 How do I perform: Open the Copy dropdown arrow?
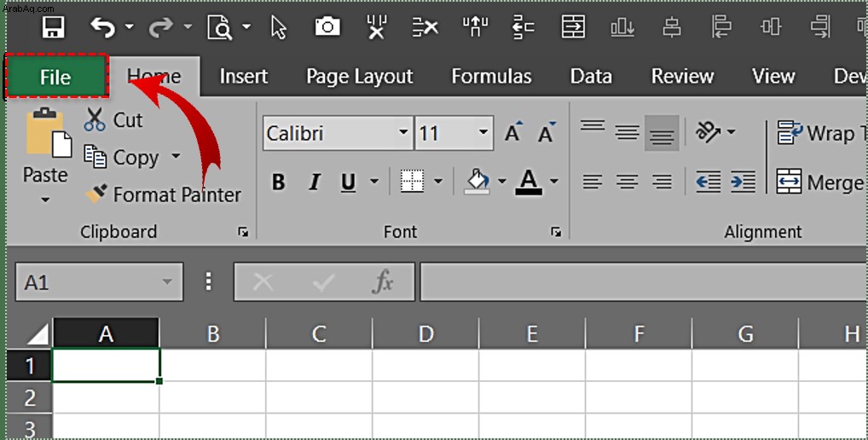click(x=176, y=156)
